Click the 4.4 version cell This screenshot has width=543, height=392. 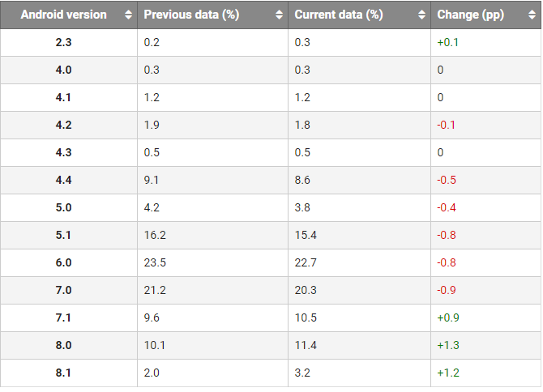point(63,180)
